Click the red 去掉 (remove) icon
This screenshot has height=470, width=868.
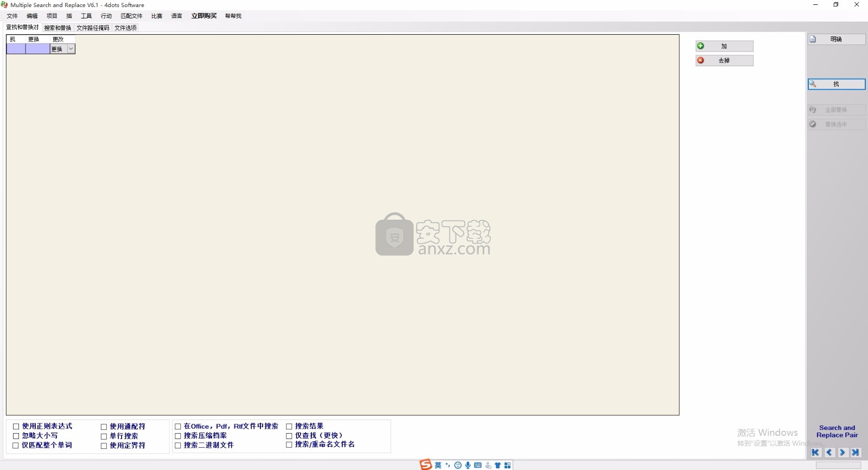700,60
